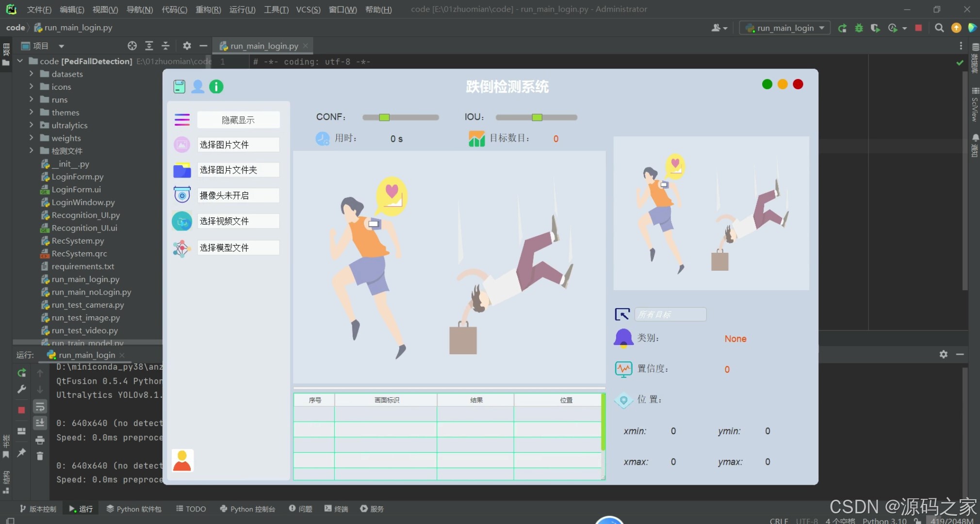Open the 工具(T) menu

coord(276,9)
